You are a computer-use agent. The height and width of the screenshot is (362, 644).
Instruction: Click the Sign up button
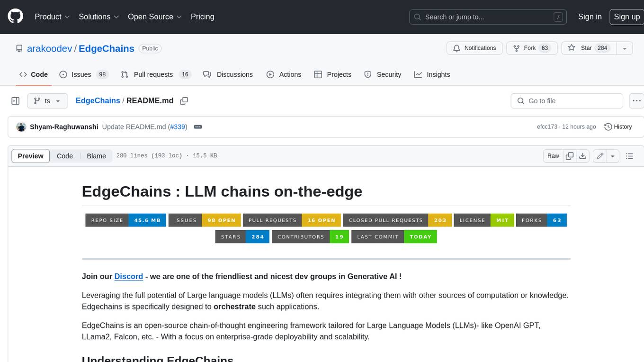pyautogui.click(x=626, y=17)
